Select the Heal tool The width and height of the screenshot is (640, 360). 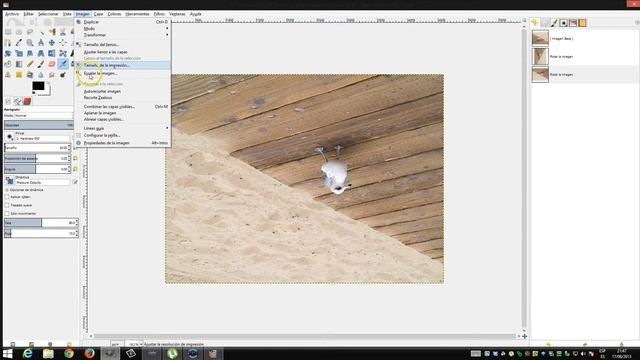(x=19, y=75)
